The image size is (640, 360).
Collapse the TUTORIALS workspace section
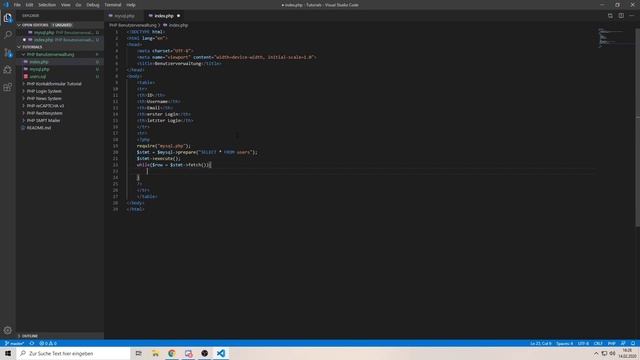(60, 47)
